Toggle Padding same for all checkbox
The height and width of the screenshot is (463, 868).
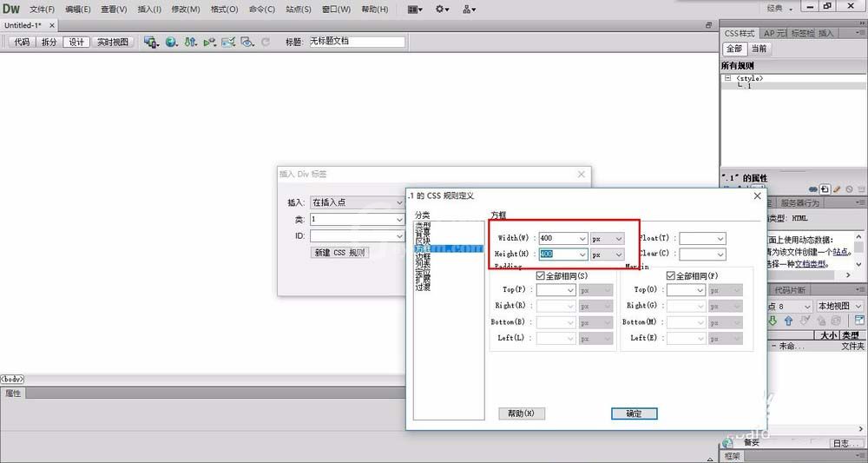pyautogui.click(x=541, y=275)
